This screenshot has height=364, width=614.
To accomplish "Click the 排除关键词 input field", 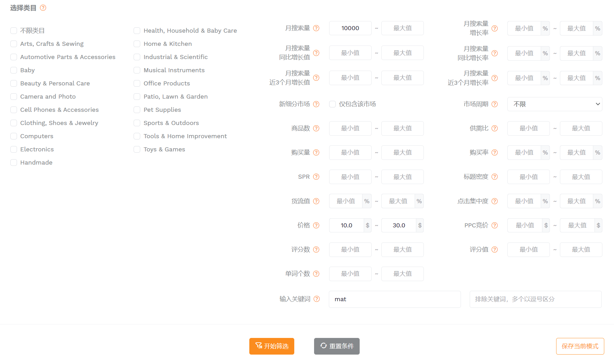I will tap(535, 299).
